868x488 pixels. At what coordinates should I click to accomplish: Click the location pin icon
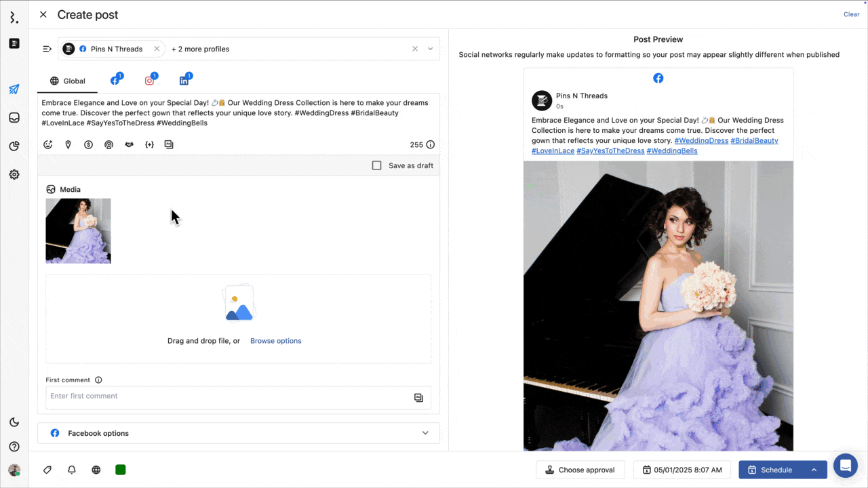click(x=68, y=144)
